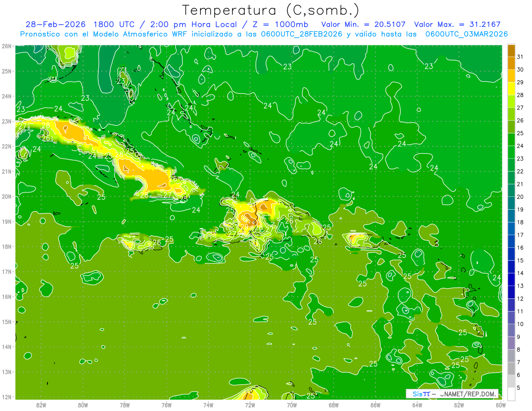The height and width of the screenshot is (411, 532).
Task: Click the latitude axis label "18N"
Action: coord(7,247)
